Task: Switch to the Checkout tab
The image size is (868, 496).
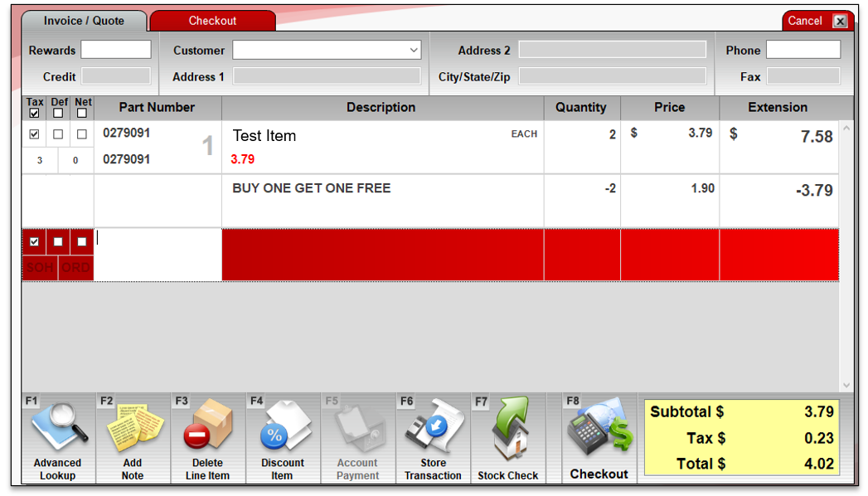Action: coord(212,21)
